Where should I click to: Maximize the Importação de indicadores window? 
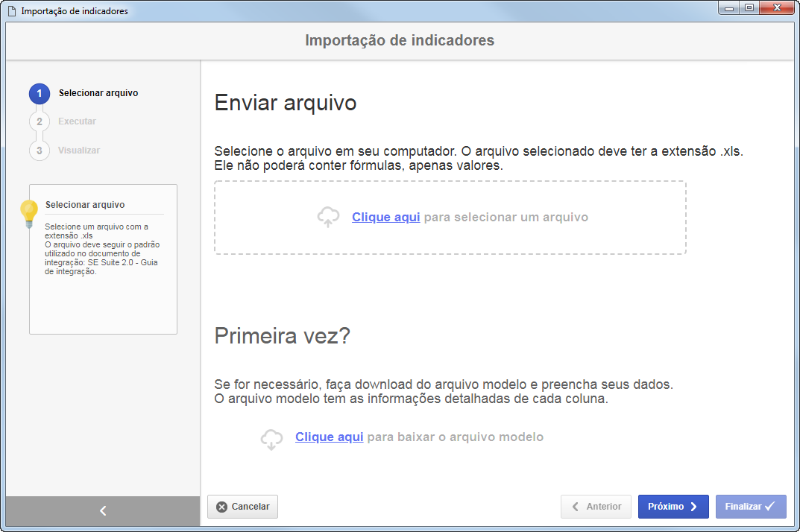coord(749,8)
